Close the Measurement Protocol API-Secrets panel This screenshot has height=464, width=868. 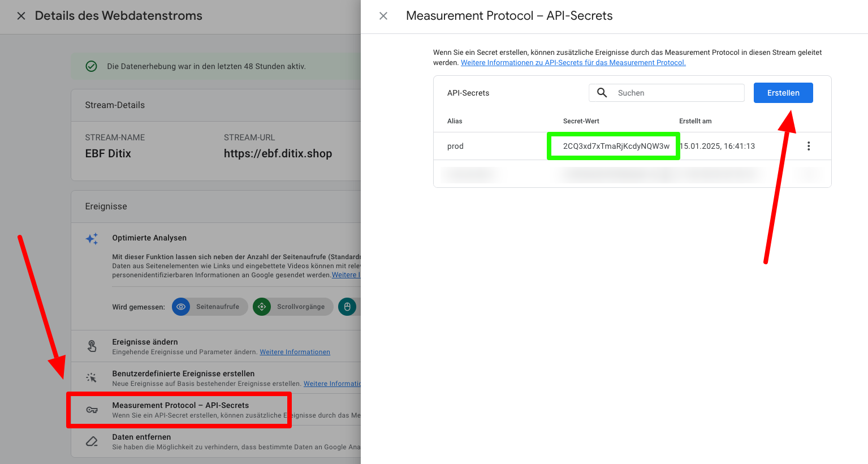383,16
